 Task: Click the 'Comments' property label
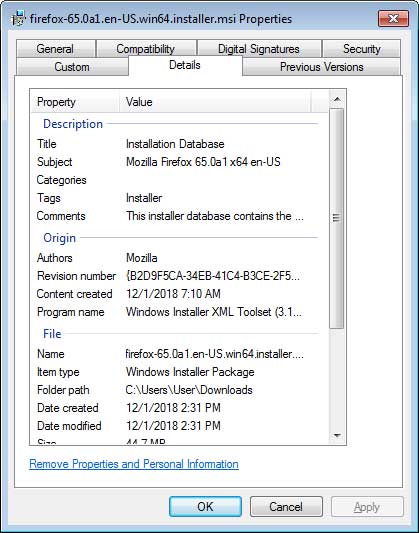[61, 216]
